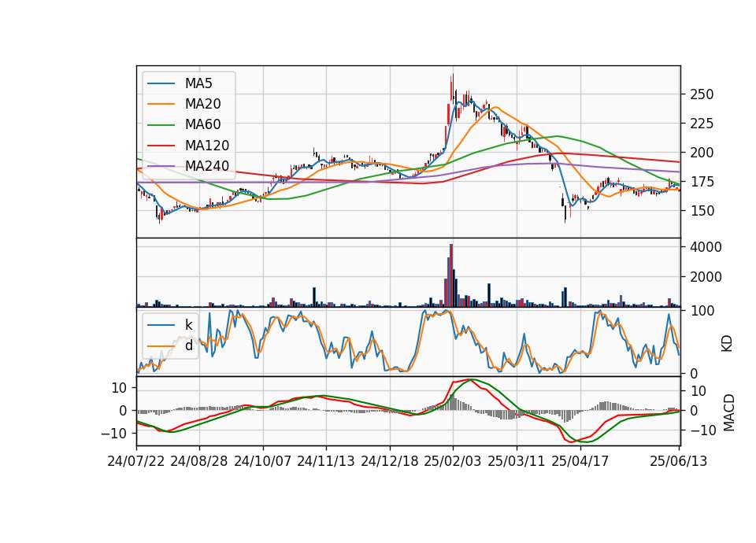Click the blue MA5 legend line swatch

point(161,83)
